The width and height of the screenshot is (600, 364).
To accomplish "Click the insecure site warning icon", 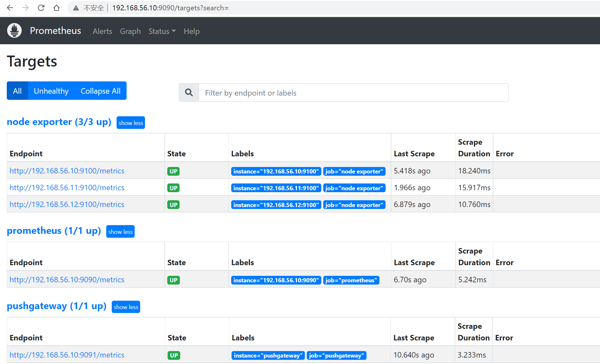I will point(76,8).
